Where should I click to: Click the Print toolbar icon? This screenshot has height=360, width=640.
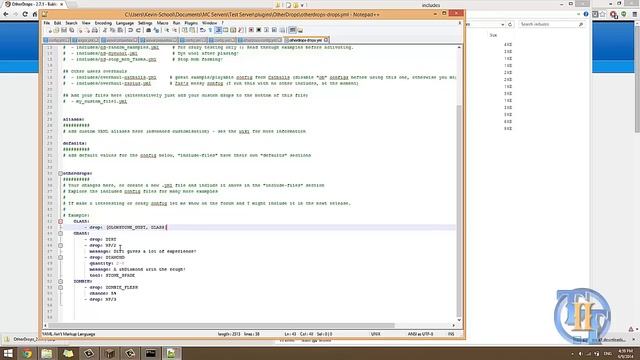point(95,30)
